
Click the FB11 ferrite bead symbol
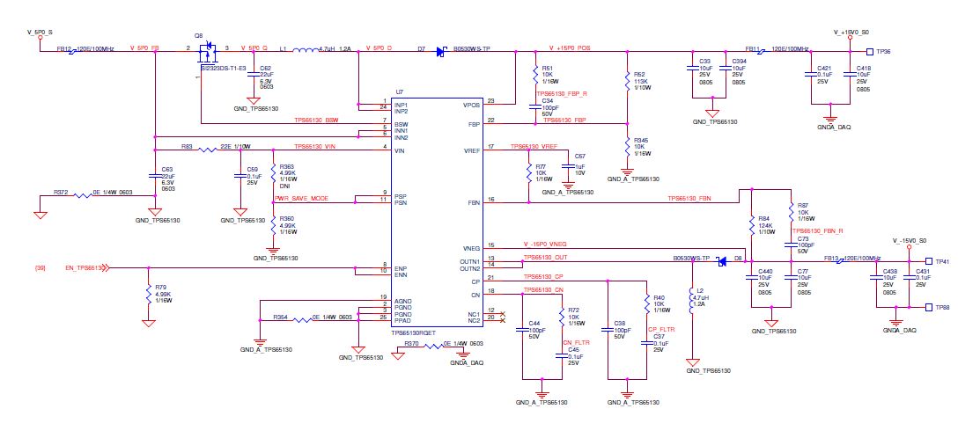762,52
